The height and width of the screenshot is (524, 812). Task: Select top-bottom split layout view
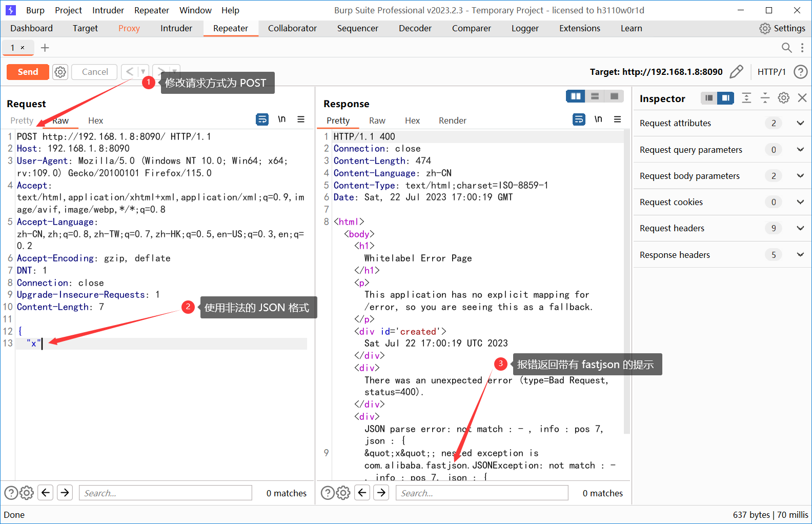coord(595,96)
